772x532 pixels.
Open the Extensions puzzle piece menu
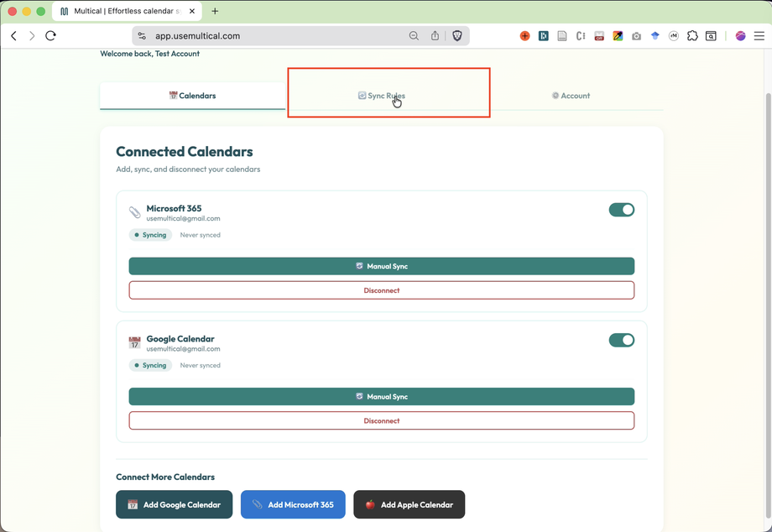[692, 36]
